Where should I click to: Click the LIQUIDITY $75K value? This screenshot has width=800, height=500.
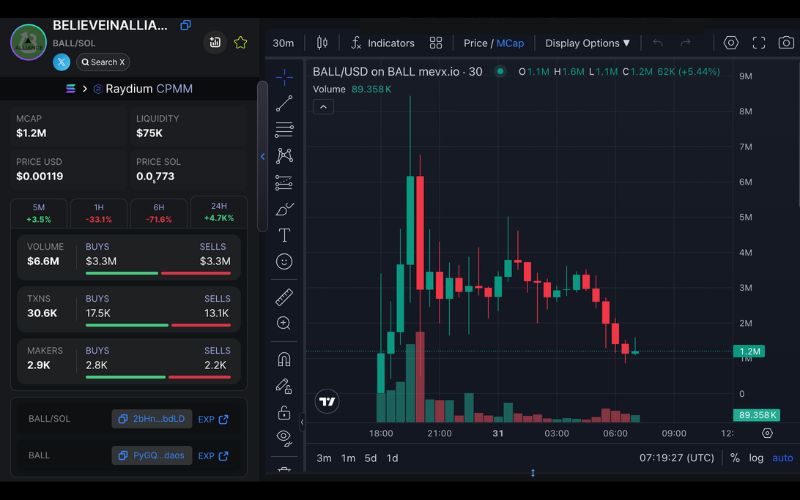click(149, 133)
